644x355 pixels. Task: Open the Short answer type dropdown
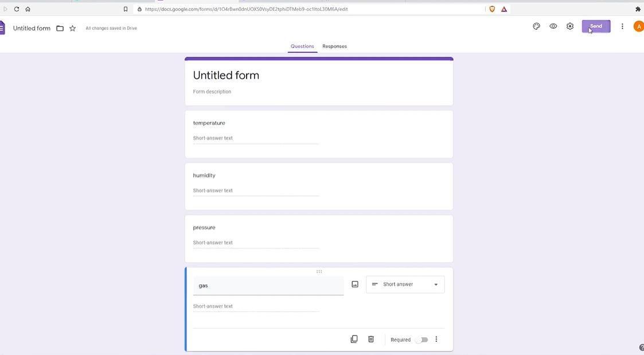(x=405, y=284)
